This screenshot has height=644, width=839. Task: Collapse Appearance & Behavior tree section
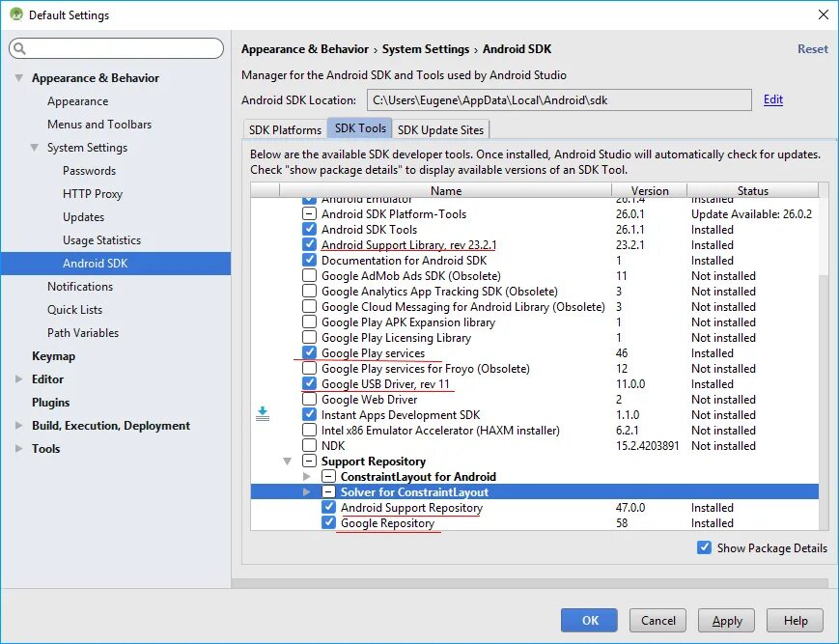pyautogui.click(x=18, y=78)
